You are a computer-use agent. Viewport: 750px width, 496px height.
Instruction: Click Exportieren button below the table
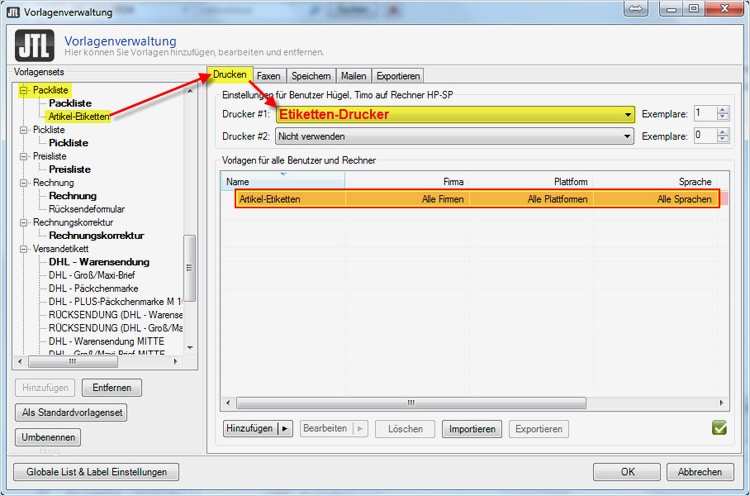coord(539,429)
